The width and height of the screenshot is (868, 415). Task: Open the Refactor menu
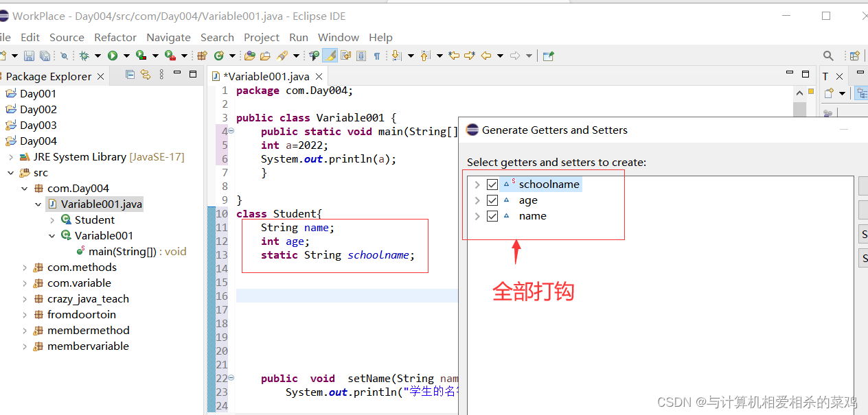pos(115,37)
